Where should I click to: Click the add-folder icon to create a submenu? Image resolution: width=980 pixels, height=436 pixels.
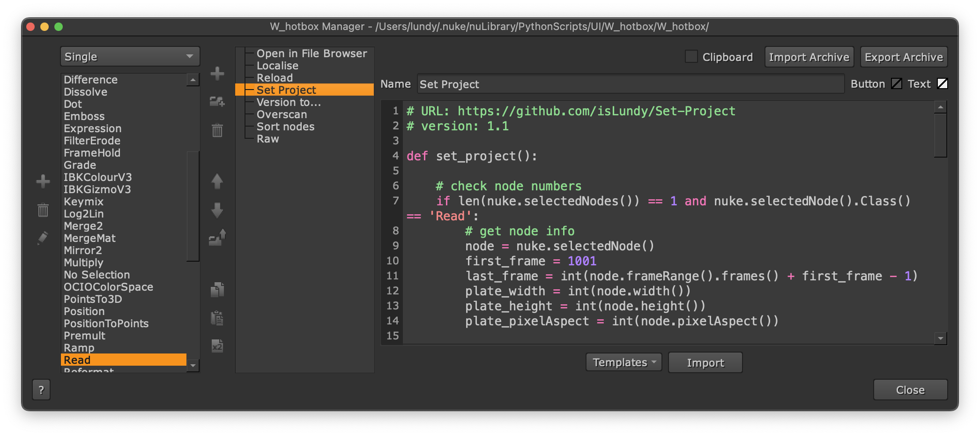click(x=217, y=101)
